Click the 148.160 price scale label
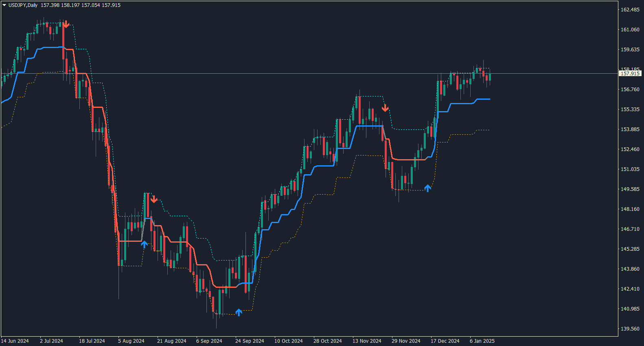Viewport: 644px width, 346px height. coord(630,209)
